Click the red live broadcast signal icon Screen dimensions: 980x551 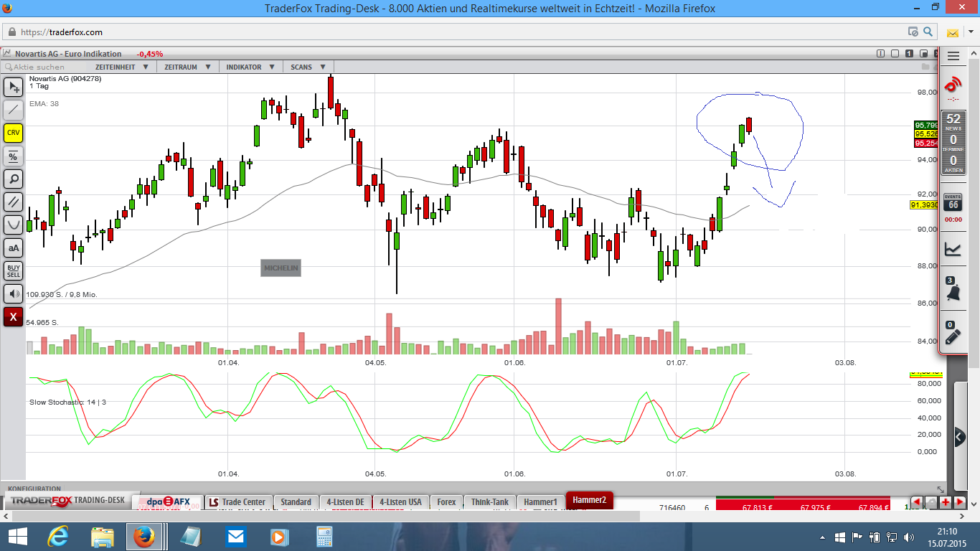click(953, 84)
